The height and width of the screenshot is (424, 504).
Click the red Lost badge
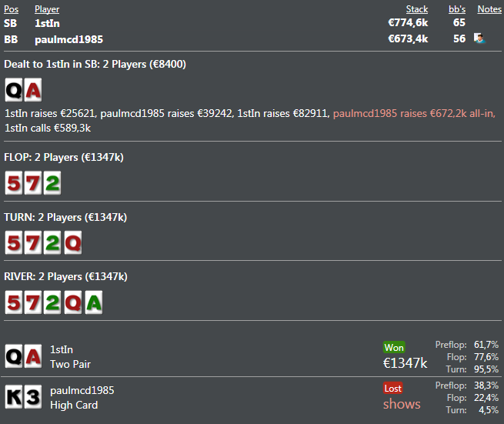[x=392, y=389]
